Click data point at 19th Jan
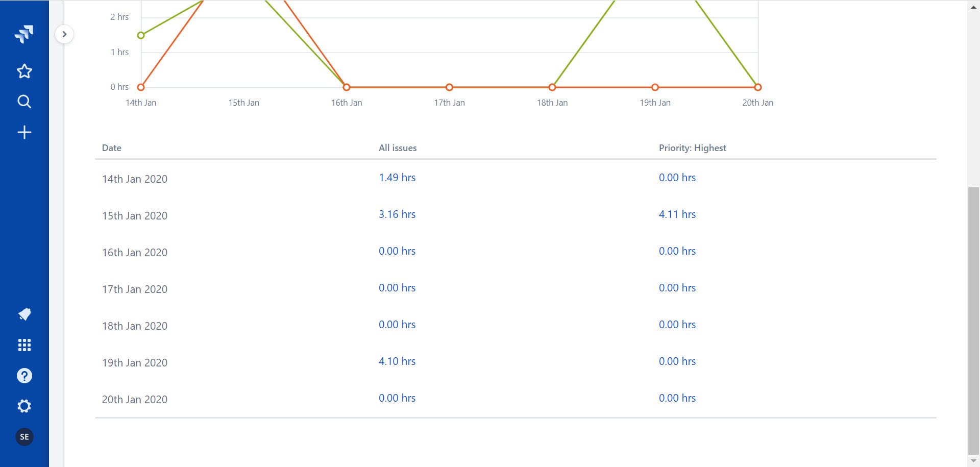Viewport: 980px width, 467px height. pos(655,87)
